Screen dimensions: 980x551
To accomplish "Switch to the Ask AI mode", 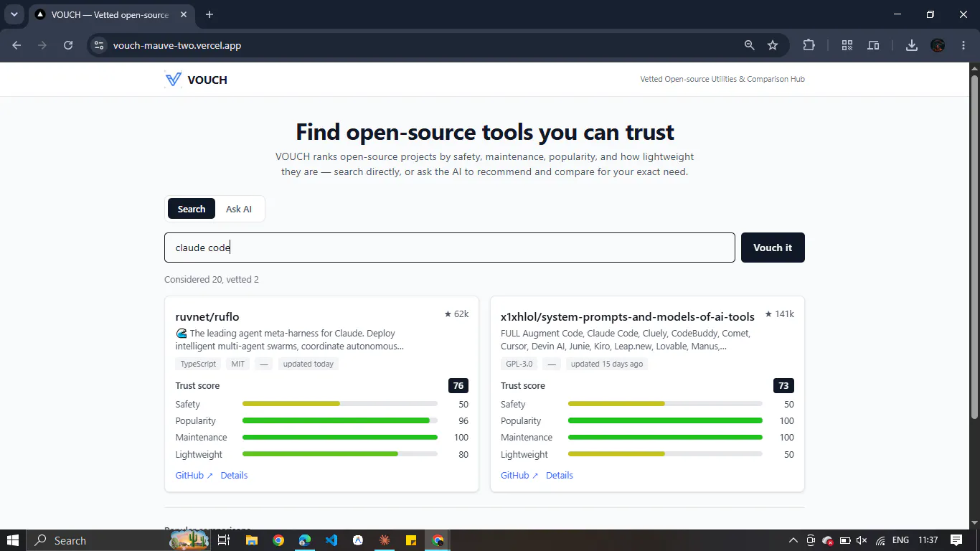I will pyautogui.click(x=239, y=209).
